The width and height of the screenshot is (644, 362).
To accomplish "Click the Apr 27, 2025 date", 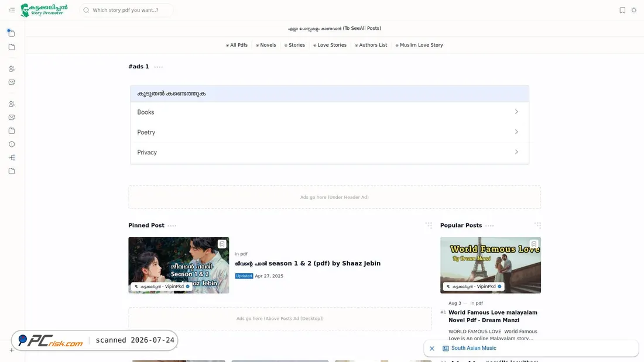I will tap(269, 276).
